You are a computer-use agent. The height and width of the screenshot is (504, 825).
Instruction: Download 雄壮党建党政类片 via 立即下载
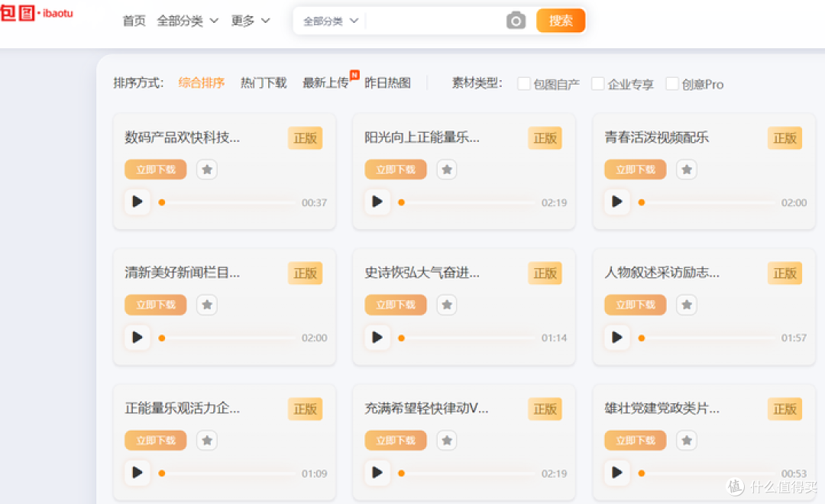click(x=636, y=441)
